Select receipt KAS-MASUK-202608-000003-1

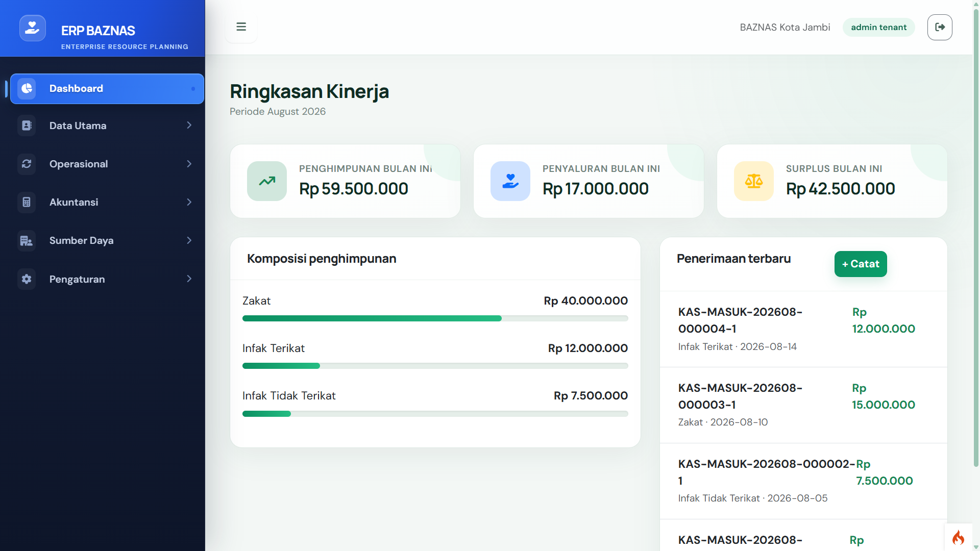803,405
